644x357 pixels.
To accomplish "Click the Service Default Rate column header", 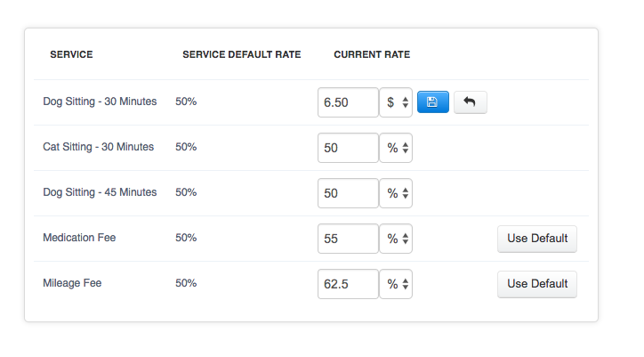I will 242,54.
